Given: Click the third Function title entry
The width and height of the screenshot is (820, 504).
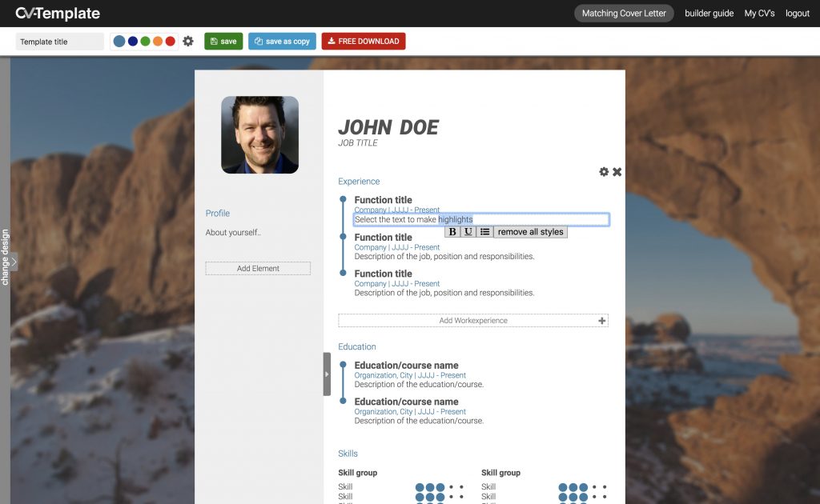Looking at the screenshot, I should [x=383, y=274].
